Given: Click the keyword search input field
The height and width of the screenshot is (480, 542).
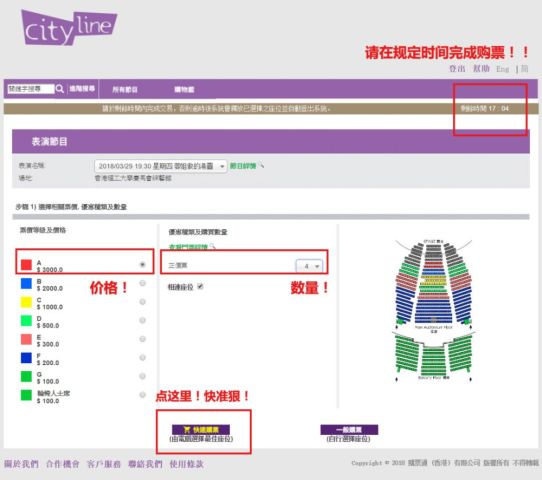Looking at the screenshot, I should (31, 89).
